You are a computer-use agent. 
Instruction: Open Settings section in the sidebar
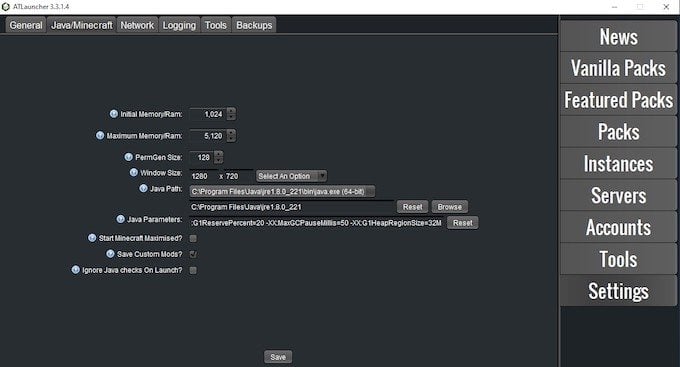pyautogui.click(x=618, y=291)
